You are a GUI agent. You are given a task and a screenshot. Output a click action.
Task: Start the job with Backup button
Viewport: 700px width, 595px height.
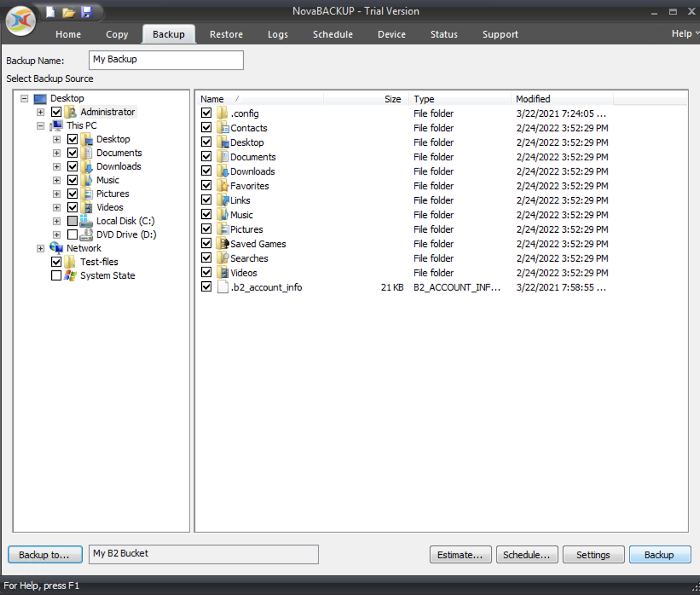[660, 555]
